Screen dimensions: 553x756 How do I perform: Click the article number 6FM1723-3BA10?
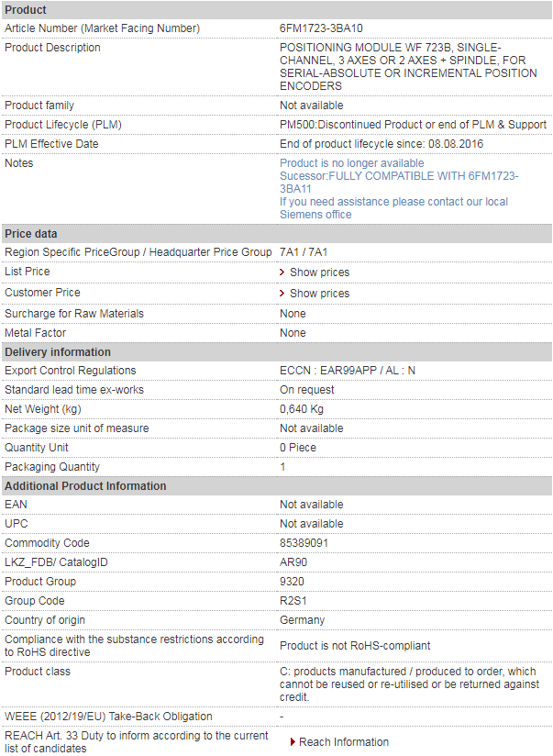(x=321, y=28)
